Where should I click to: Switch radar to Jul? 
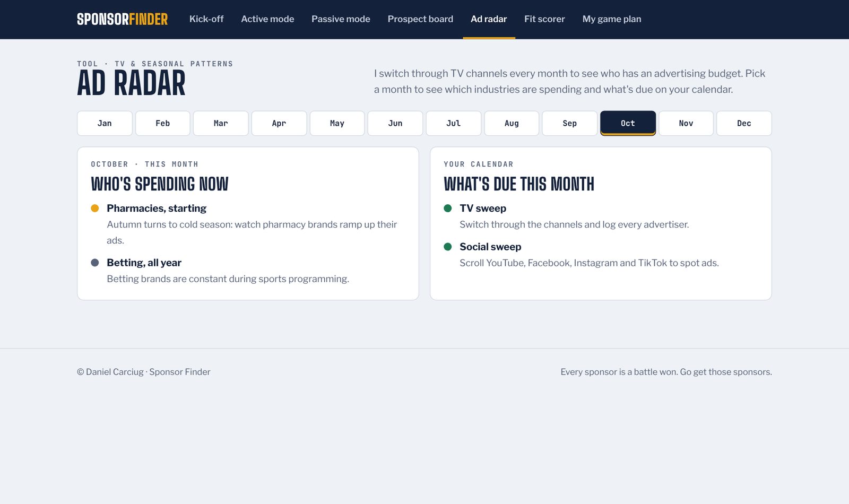click(x=454, y=123)
